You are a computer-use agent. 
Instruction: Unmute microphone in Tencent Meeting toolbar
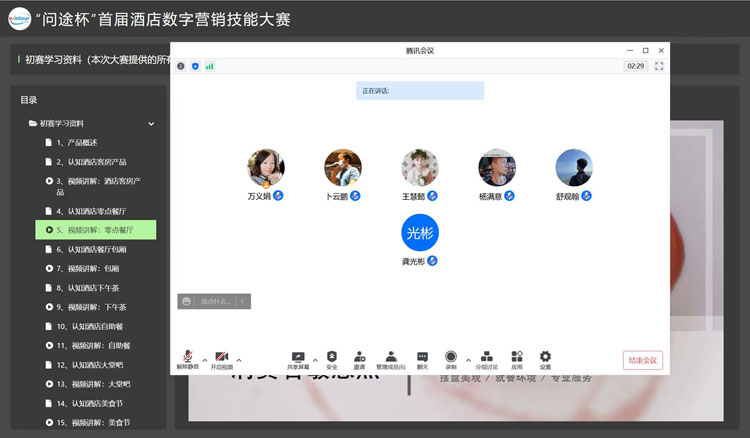[188, 360]
